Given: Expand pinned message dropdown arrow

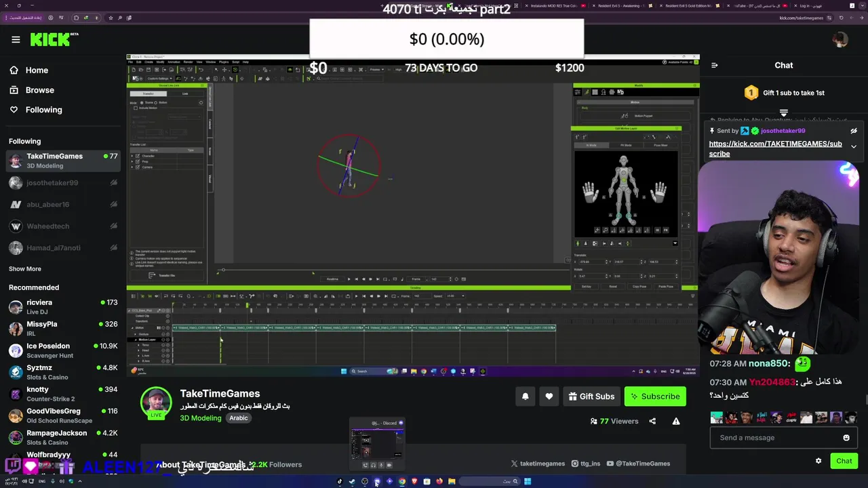Looking at the screenshot, I should (x=854, y=146).
